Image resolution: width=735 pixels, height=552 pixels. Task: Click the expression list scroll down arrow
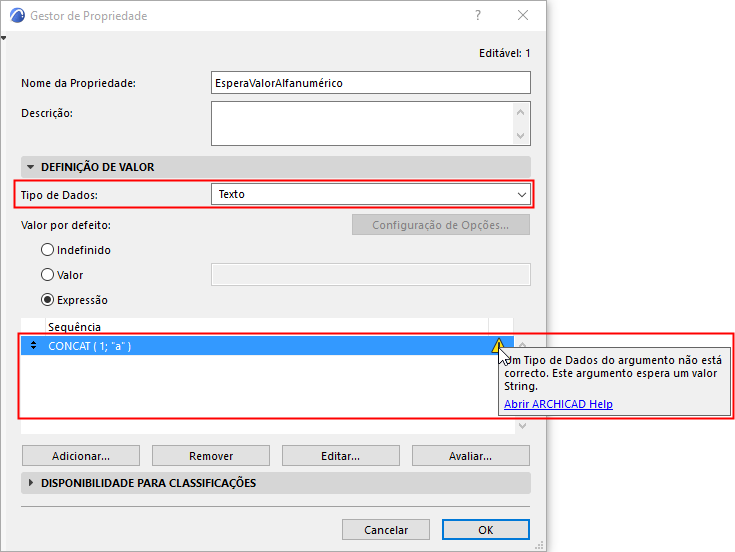pos(523,425)
